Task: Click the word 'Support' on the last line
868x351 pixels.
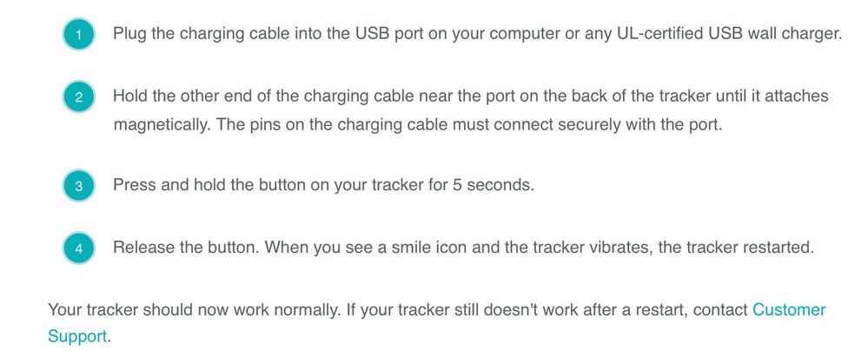Action: coord(77,336)
